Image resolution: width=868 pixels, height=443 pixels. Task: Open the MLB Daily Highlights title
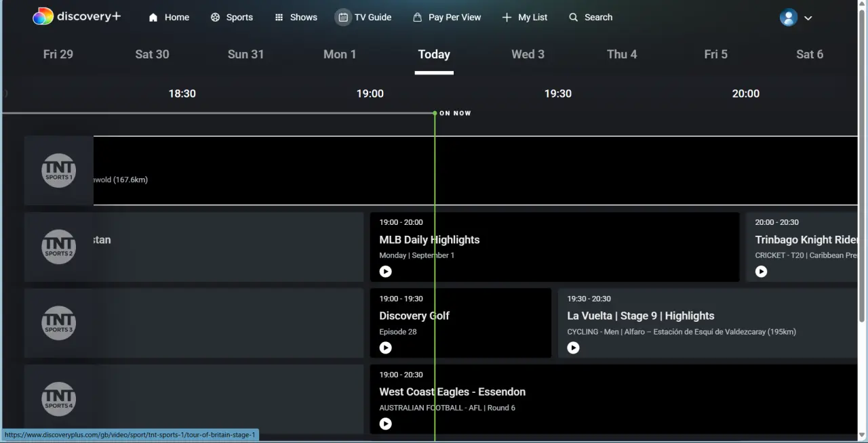(429, 240)
